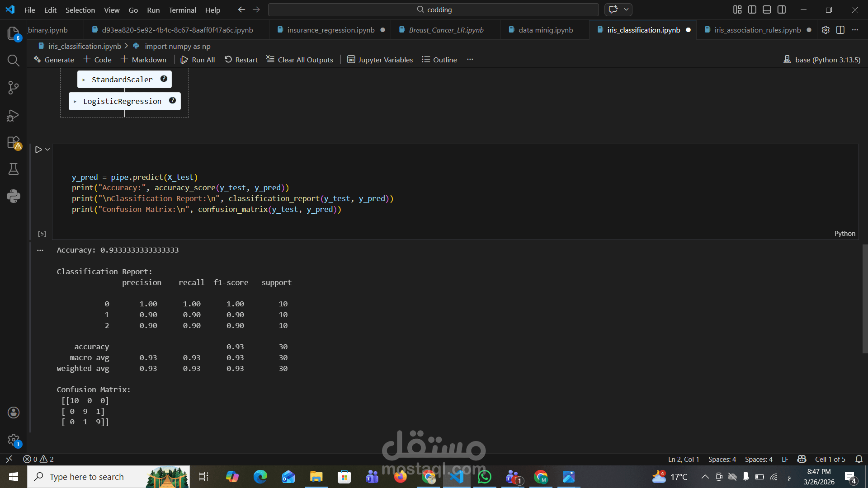
Task: Toggle the primary side bar layout
Action: click(x=752, y=9)
